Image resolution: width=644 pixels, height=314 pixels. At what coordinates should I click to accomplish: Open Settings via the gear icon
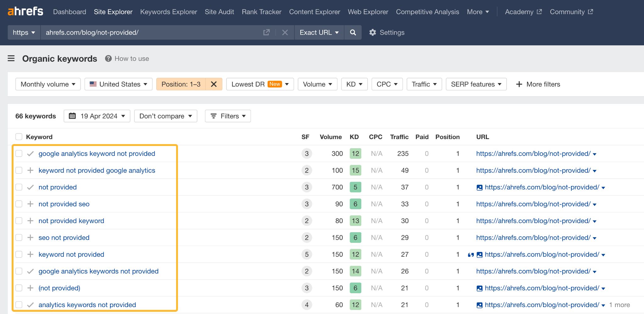(x=373, y=32)
